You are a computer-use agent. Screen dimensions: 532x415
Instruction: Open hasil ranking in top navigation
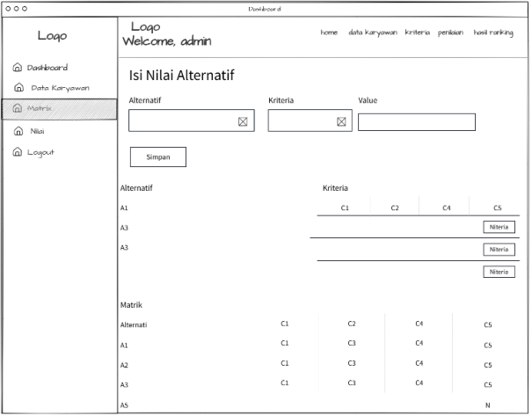(493, 33)
